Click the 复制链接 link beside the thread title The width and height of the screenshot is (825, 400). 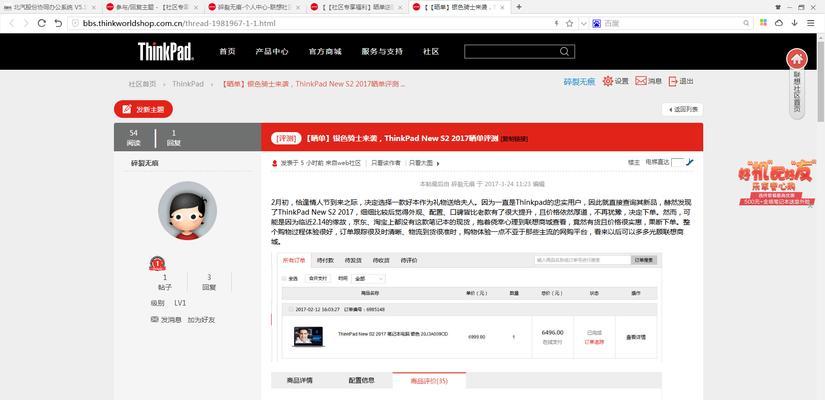pos(514,139)
